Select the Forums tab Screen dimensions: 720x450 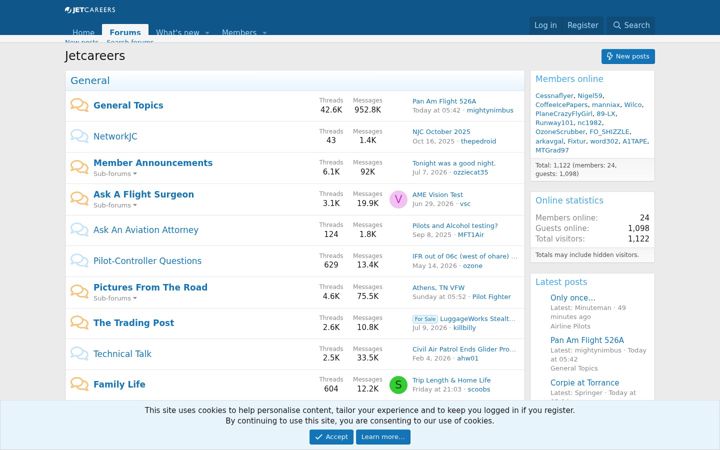[x=125, y=32]
